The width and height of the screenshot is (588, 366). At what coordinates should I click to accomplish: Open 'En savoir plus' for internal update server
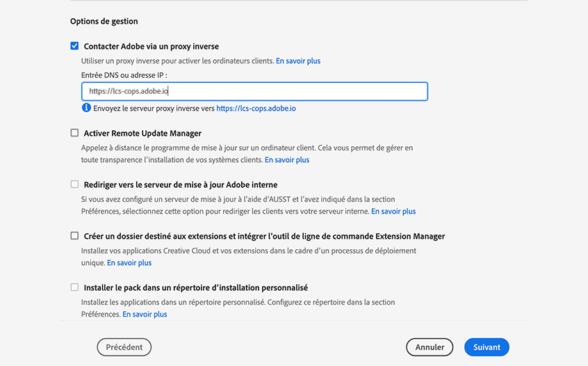(x=393, y=212)
